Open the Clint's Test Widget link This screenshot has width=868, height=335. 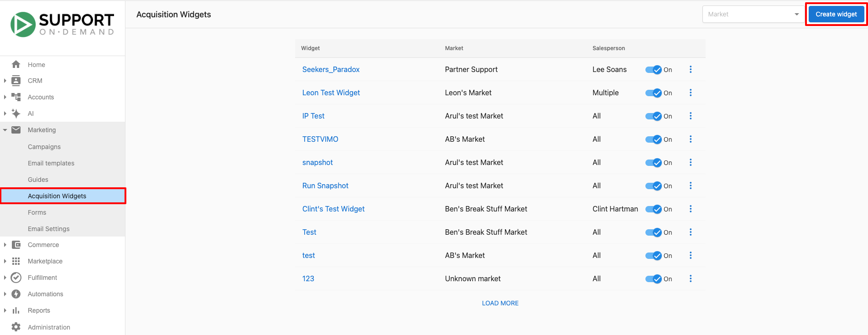(x=333, y=209)
